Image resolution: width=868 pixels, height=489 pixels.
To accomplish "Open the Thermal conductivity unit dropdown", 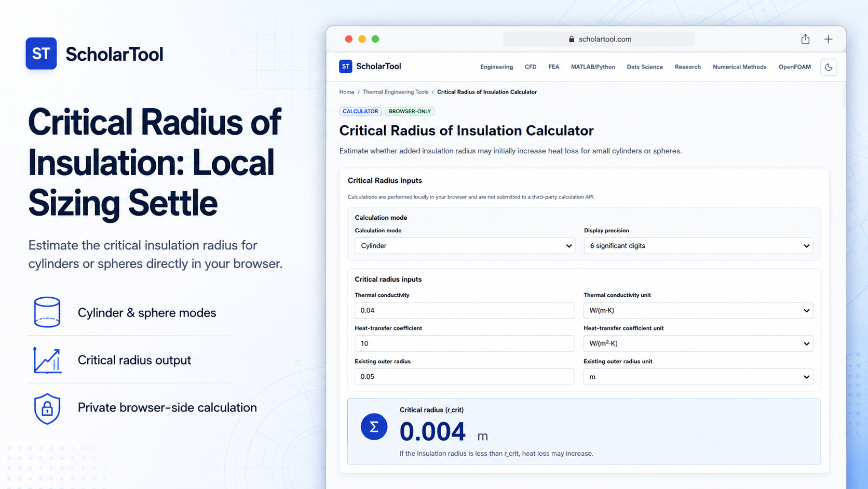I will (698, 310).
